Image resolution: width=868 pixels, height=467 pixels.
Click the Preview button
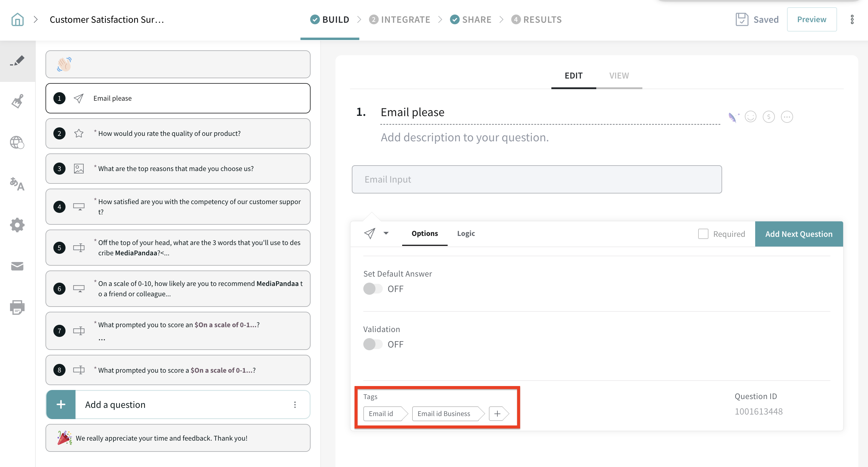[811, 19]
